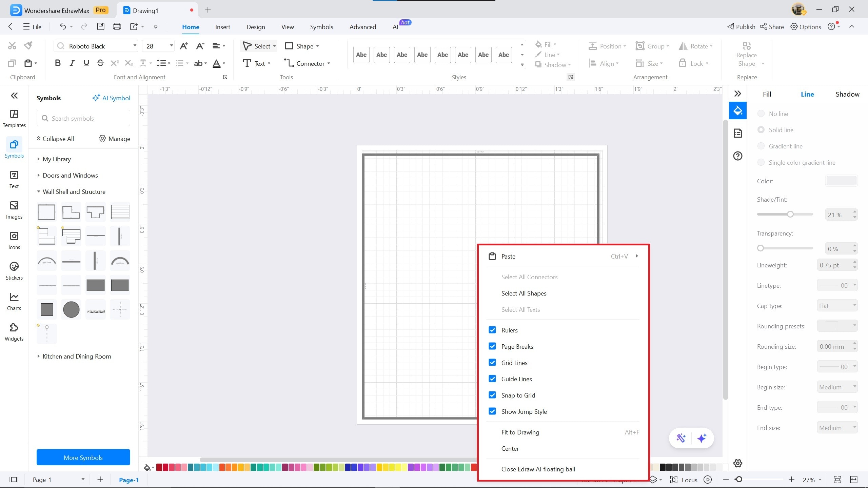Click the Color swatch in Line panel
Screen dimensions: 868x488
[841, 181]
